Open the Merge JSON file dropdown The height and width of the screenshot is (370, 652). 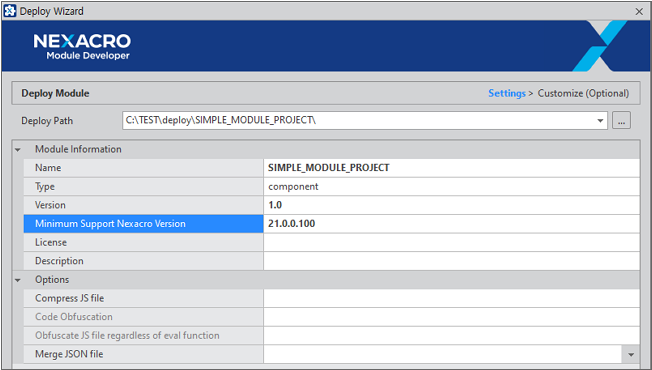(631, 355)
